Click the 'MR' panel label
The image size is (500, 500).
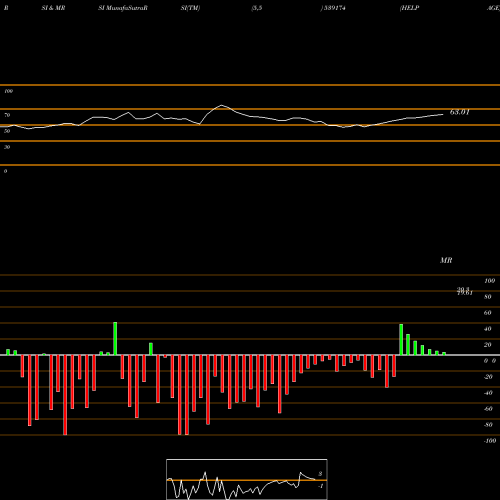446,260
